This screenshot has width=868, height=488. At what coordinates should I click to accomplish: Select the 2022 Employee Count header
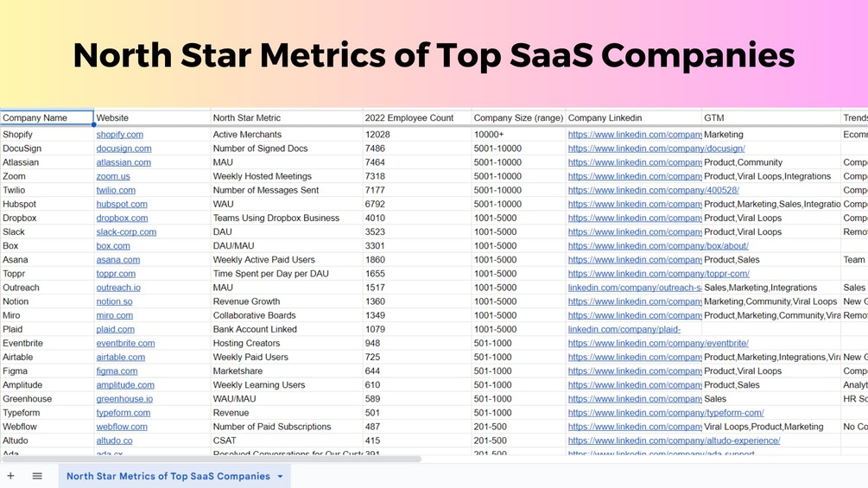[417, 117]
